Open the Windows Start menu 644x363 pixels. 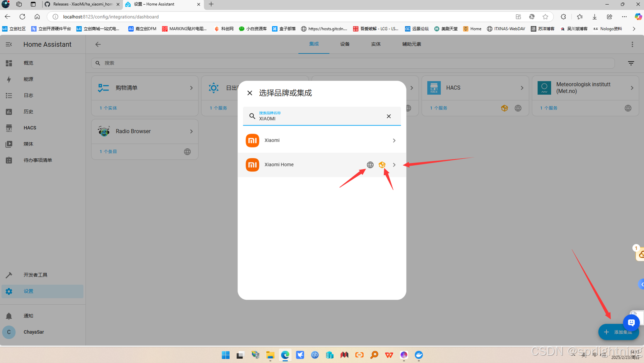[x=226, y=355]
